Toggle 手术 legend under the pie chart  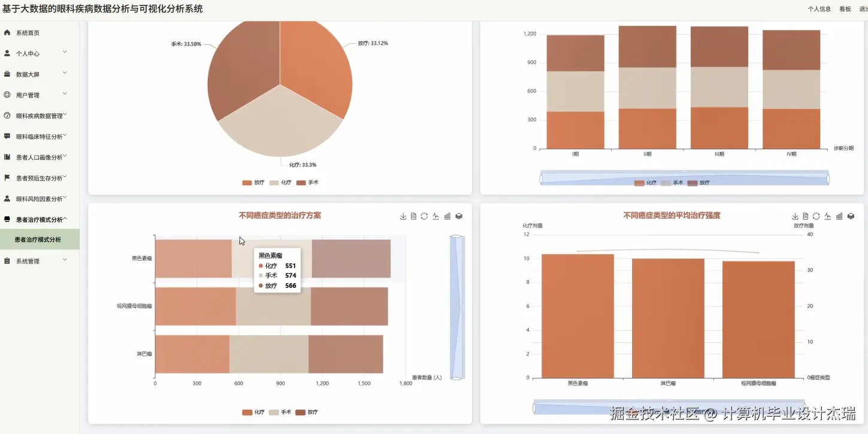pyautogui.click(x=307, y=182)
